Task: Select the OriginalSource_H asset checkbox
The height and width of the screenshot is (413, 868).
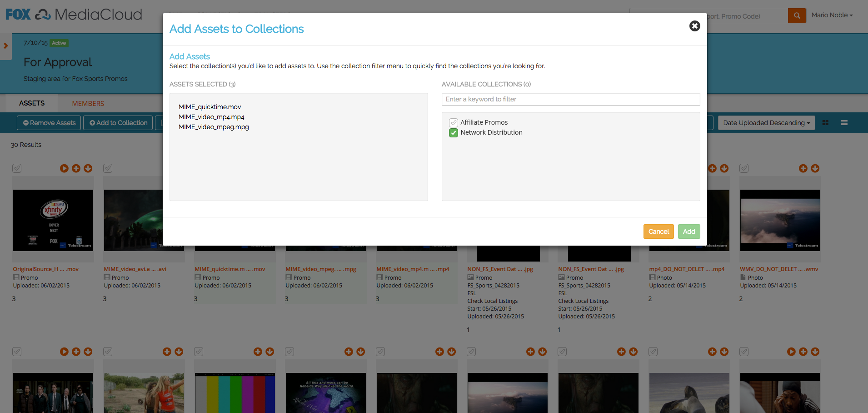Action: (17, 168)
